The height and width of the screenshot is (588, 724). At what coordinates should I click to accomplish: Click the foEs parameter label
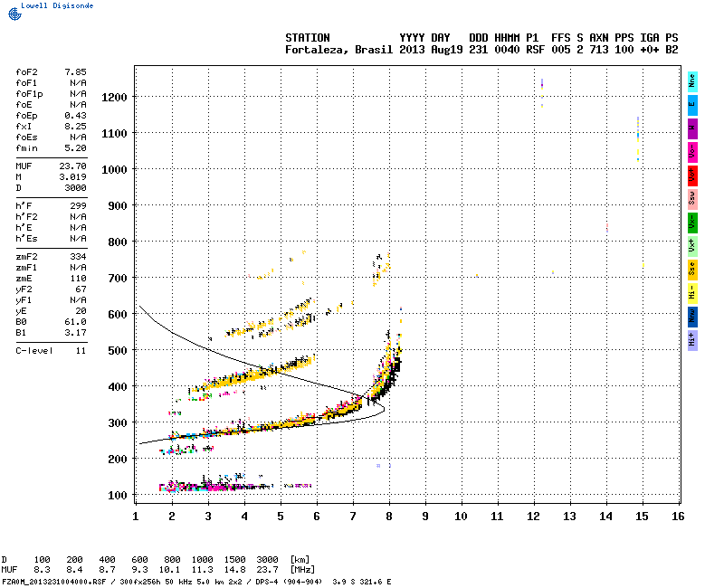(x=26, y=138)
